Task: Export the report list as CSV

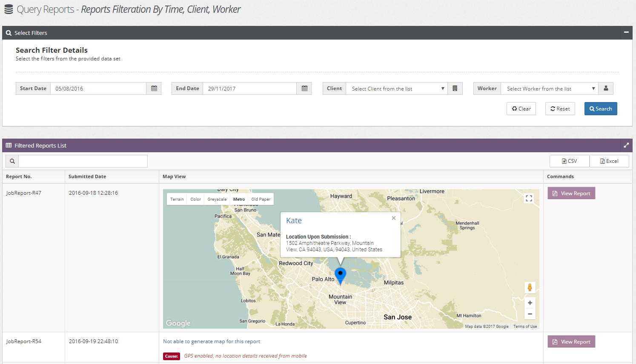Action: pos(570,161)
